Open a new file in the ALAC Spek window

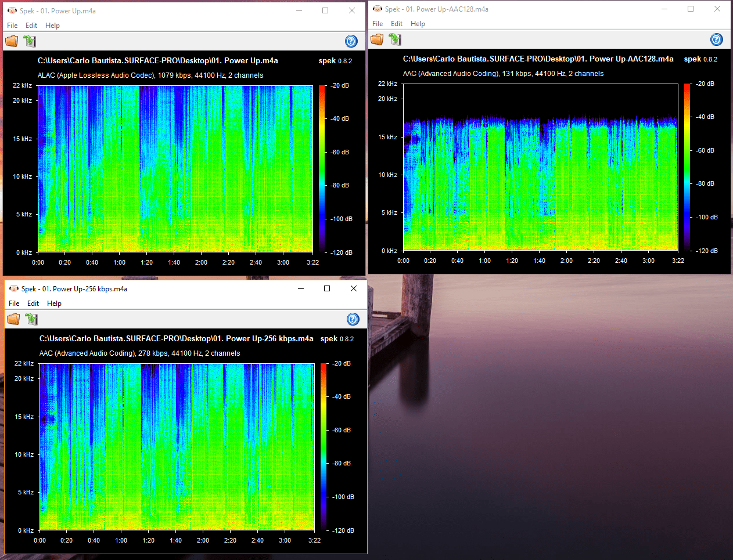11,41
